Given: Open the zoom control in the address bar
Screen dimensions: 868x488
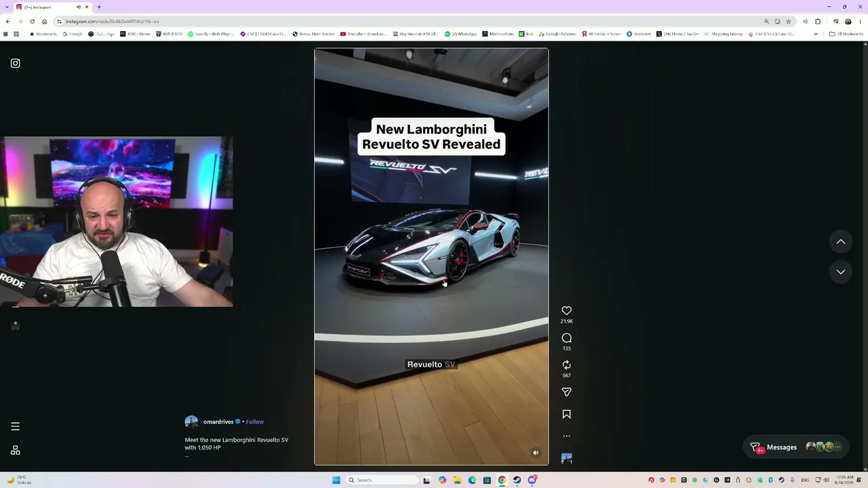Looking at the screenshot, I should pyautogui.click(x=766, y=22).
